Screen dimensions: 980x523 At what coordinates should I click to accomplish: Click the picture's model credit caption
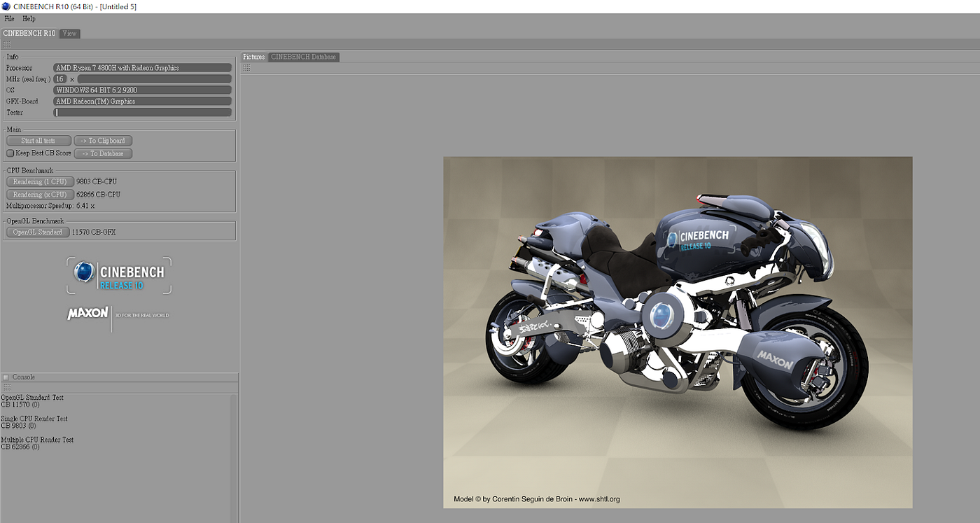[x=537, y=499]
